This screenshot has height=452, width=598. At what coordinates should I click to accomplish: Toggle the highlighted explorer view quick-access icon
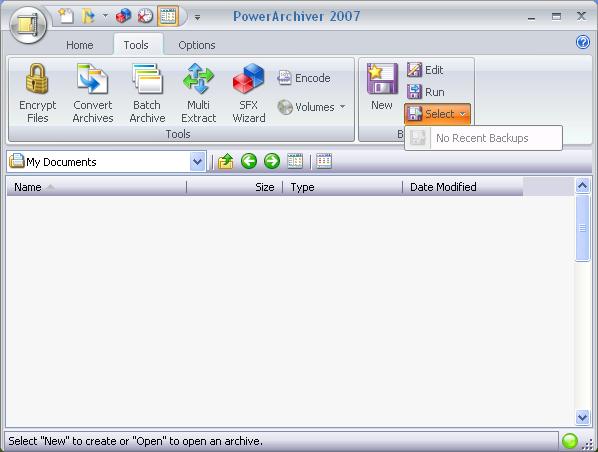168,16
